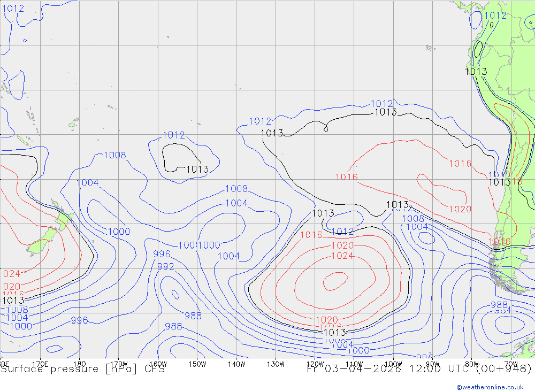Click the 1012 label inside the South America landmass
The width and height of the screenshot is (535, 392).
pos(495,16)
